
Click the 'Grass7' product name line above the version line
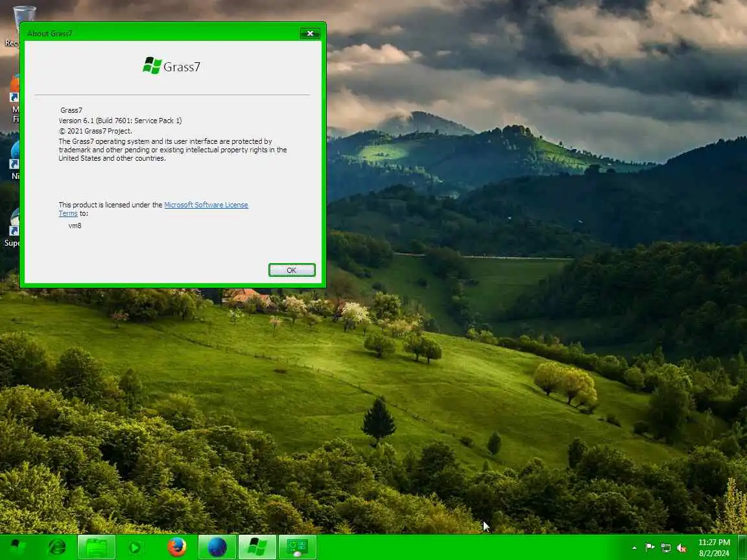tap(71, 110)
